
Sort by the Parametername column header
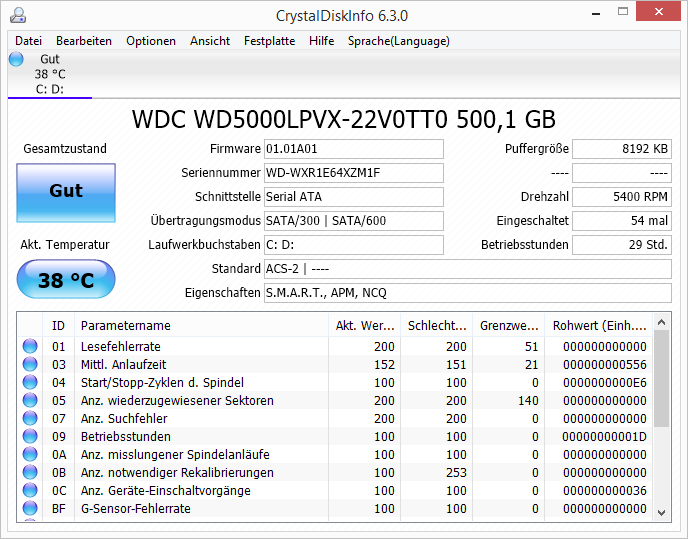click(201, 325)
